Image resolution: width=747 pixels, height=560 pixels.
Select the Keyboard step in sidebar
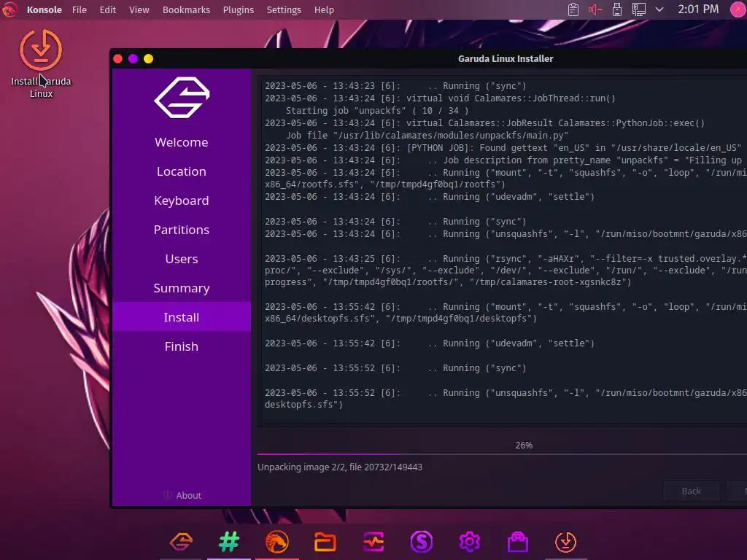point(182,201)
